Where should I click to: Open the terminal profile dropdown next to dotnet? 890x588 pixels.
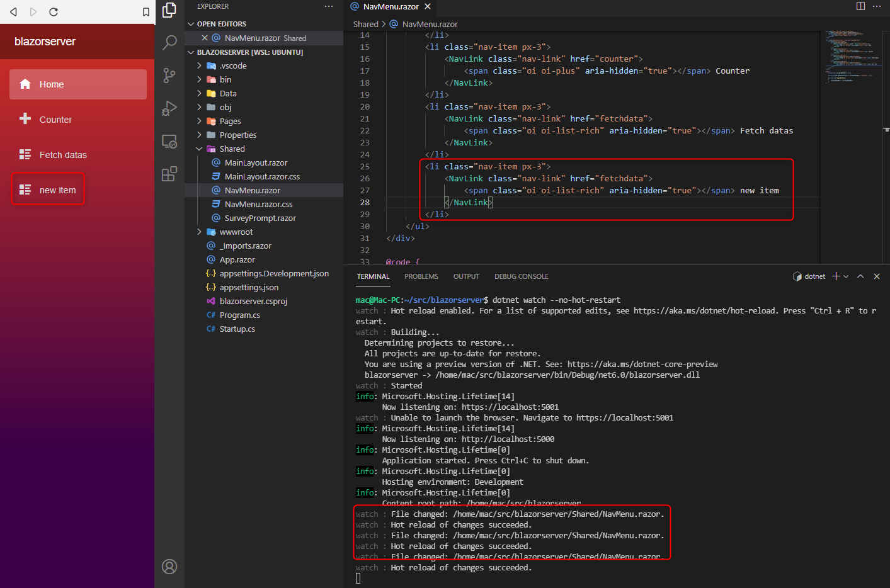[846, 276]
